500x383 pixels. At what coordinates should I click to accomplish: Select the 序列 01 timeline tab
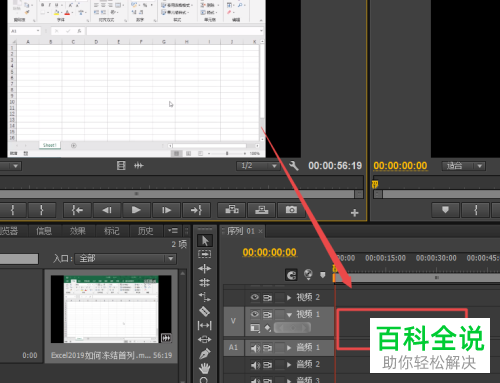(241, 231)
